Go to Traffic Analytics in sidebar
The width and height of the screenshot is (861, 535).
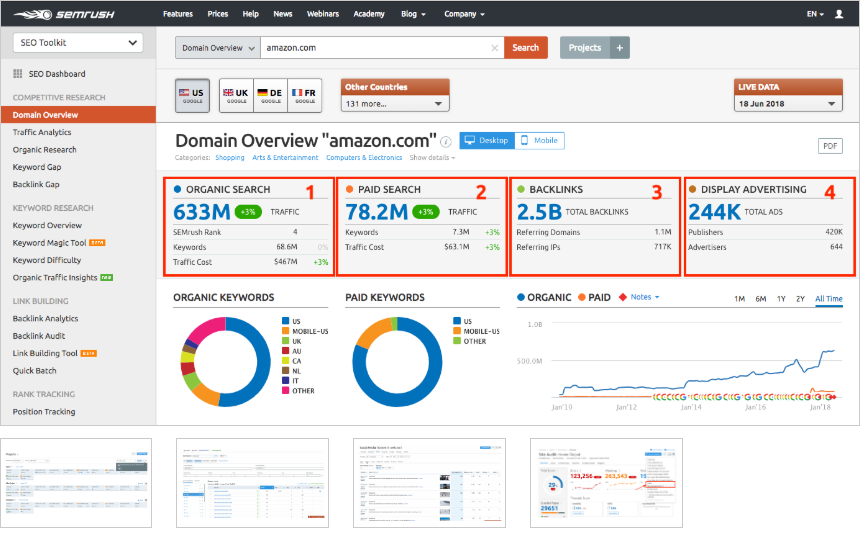pyautogui.click(x=42, y=132)
